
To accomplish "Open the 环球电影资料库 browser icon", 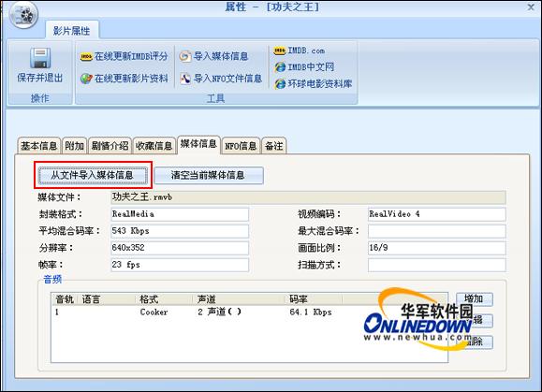I will click(280, 83).
